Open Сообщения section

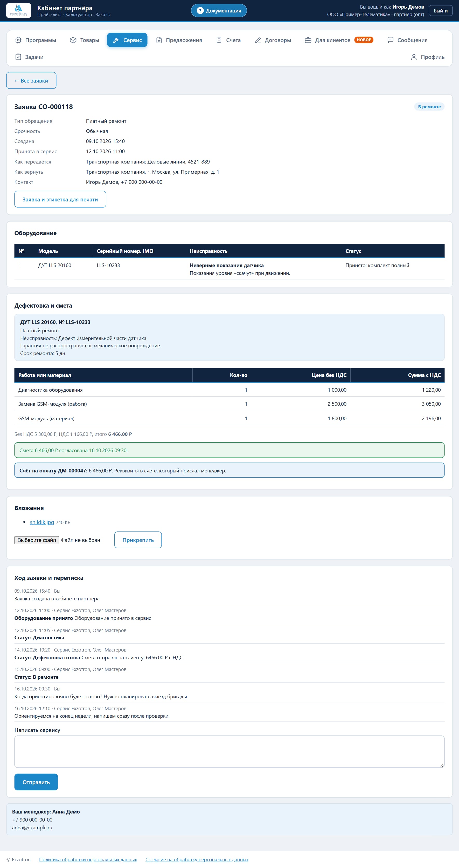click(407, 40)
